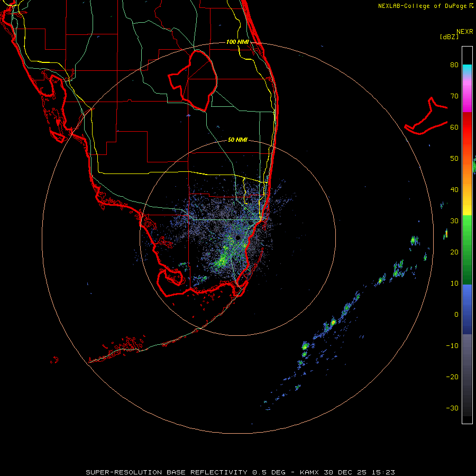This screenshot has width=476, height=476.
Task: Click the 50 value on dBZ scale
Action: [x=454, y=159]
